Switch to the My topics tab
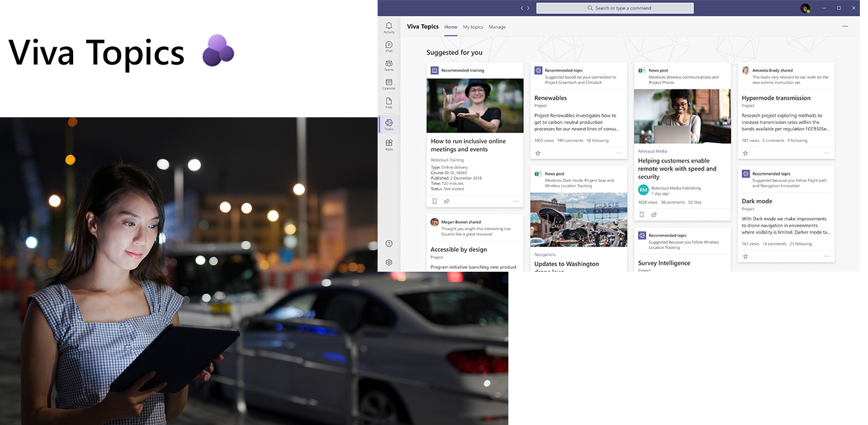Viewport: 868px width, 425px height. coord(473,27)
